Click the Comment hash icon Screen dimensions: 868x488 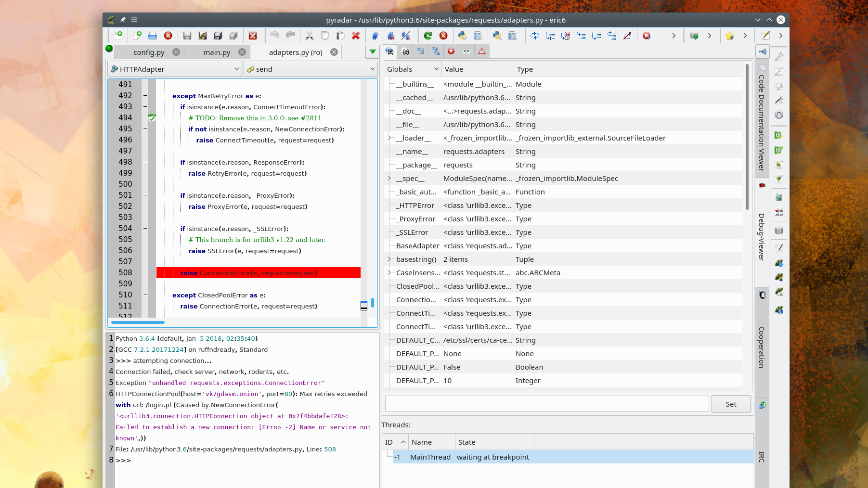point(375,36)
